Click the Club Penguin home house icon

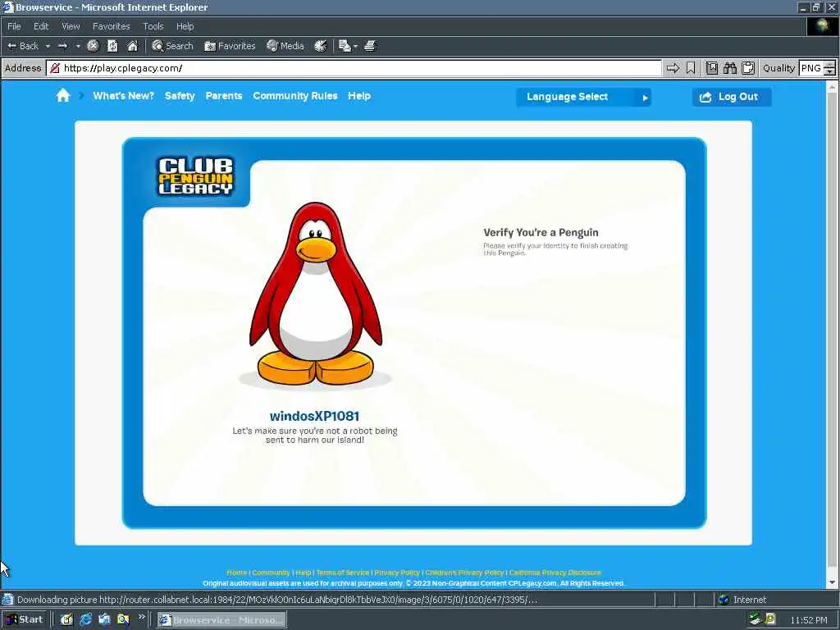63,96
